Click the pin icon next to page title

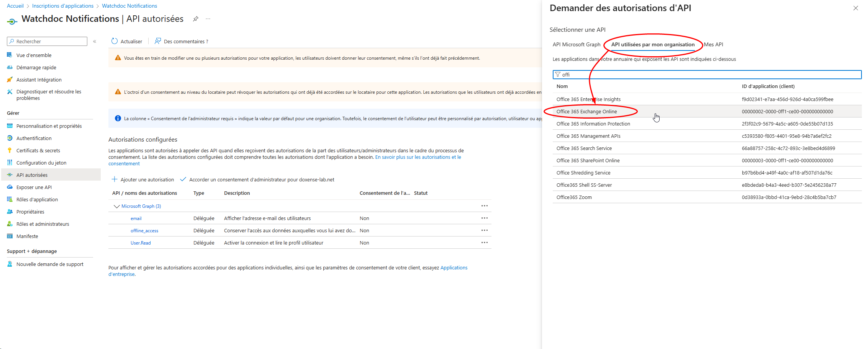195,19
